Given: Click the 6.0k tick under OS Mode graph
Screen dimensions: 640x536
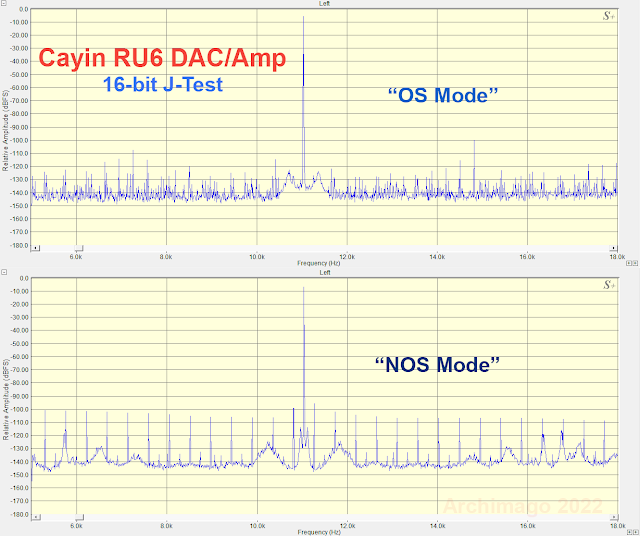Looking at the screenshot, I should 76,257.
